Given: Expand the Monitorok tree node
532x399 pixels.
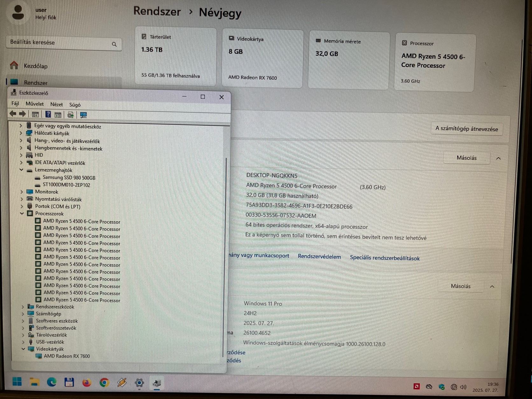Looking at the screenshot, I should tap(22, 192).
